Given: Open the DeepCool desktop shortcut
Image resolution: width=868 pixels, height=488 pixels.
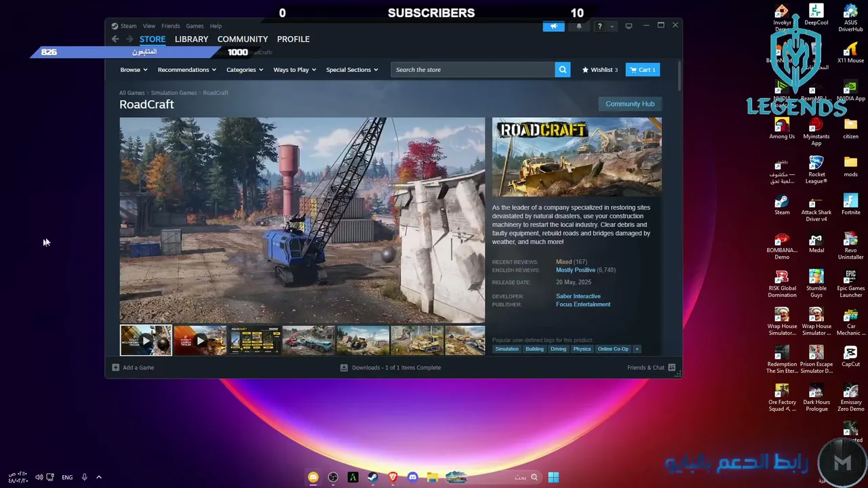Looking at the screenshot, I should pos(816,15).
